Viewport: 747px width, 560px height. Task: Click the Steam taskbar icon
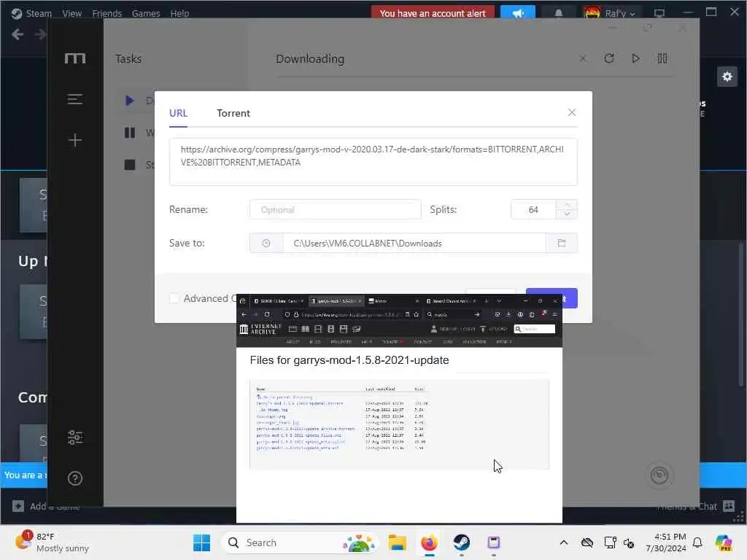coord(461,542)
